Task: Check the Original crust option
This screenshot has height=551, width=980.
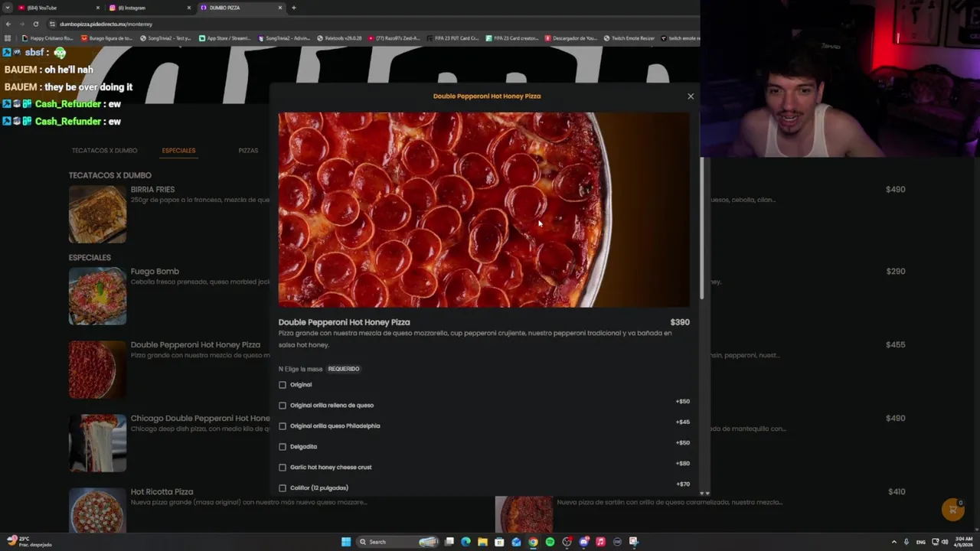Action: (x=283, y=385)
